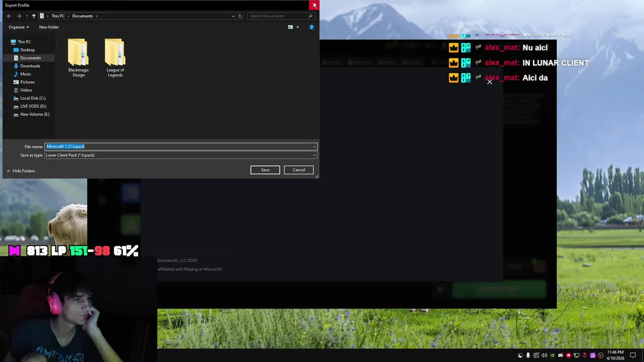This screenshot has width=644, height=362.
Task: Click the Cancel button
Action: (299, 170)
